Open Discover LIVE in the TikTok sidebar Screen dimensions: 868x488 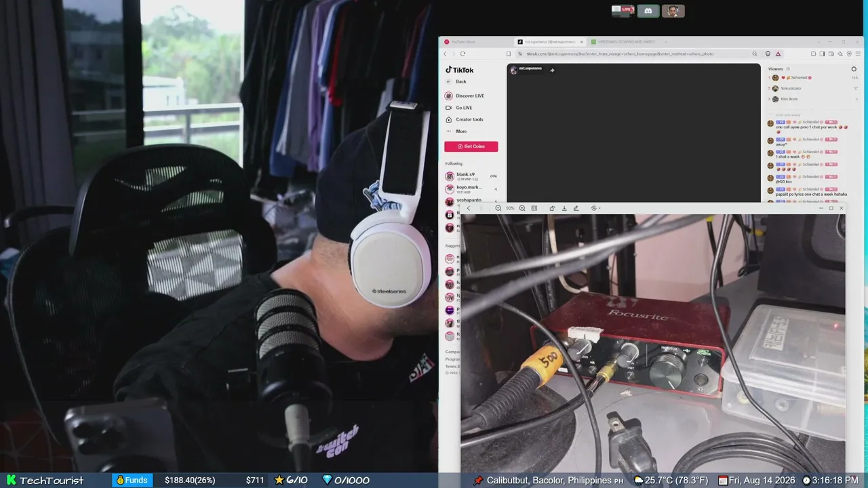(465, 96)
